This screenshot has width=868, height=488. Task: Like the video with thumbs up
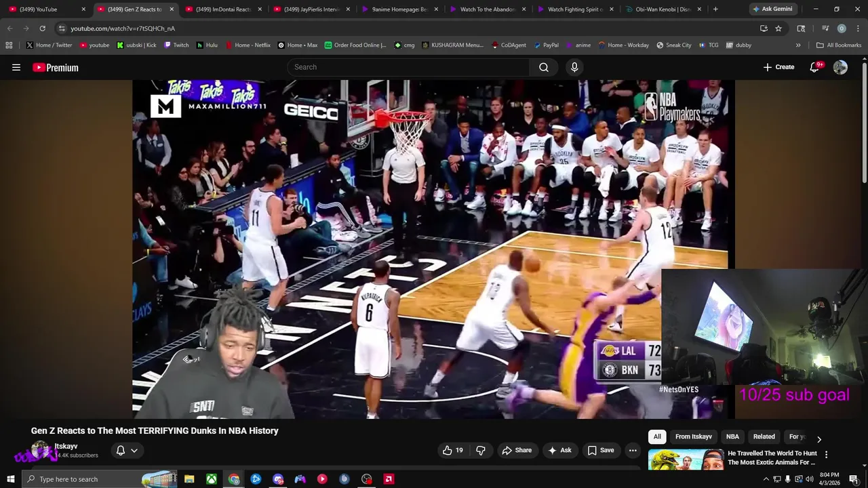pos(453,450)
